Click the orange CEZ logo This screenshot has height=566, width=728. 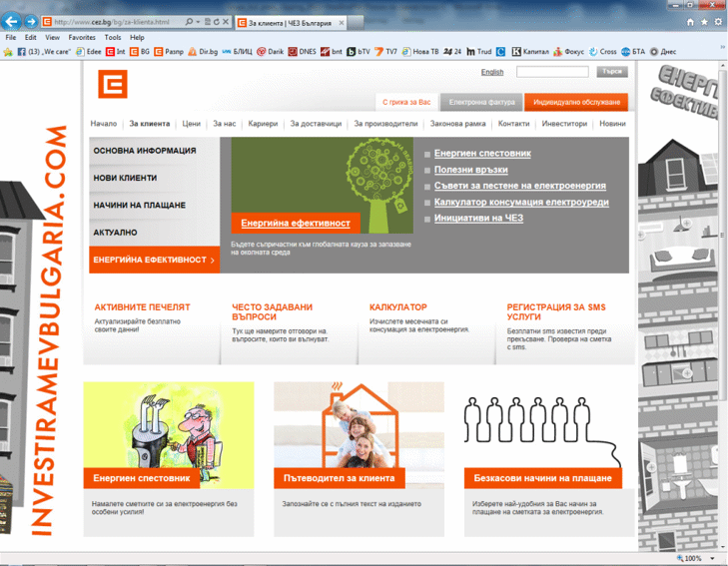point(113,84)
